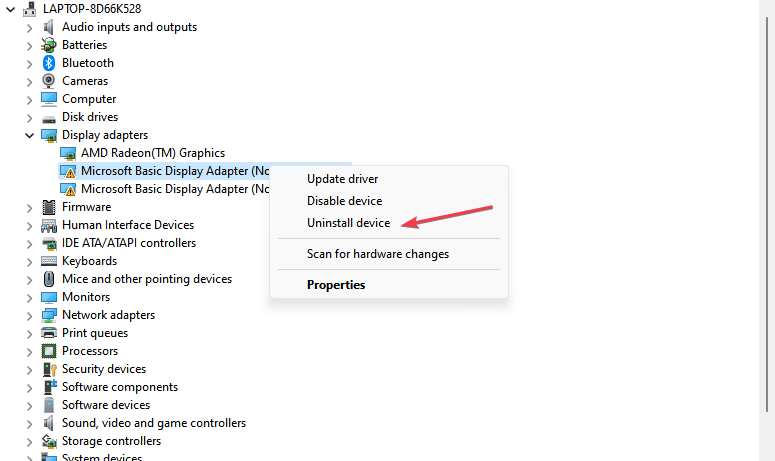Click the Sound, video and game controllers icon
This screenshot has height=461, width=775.
48,423
